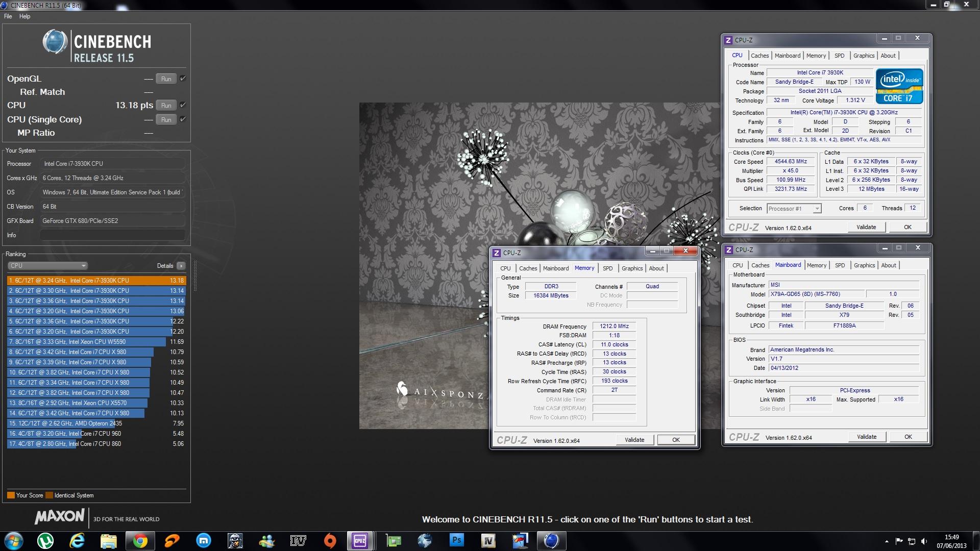Screen dimensions: 980x551
Task: Open the dark character taskbar icon
Action: click(x=235, y=541)
